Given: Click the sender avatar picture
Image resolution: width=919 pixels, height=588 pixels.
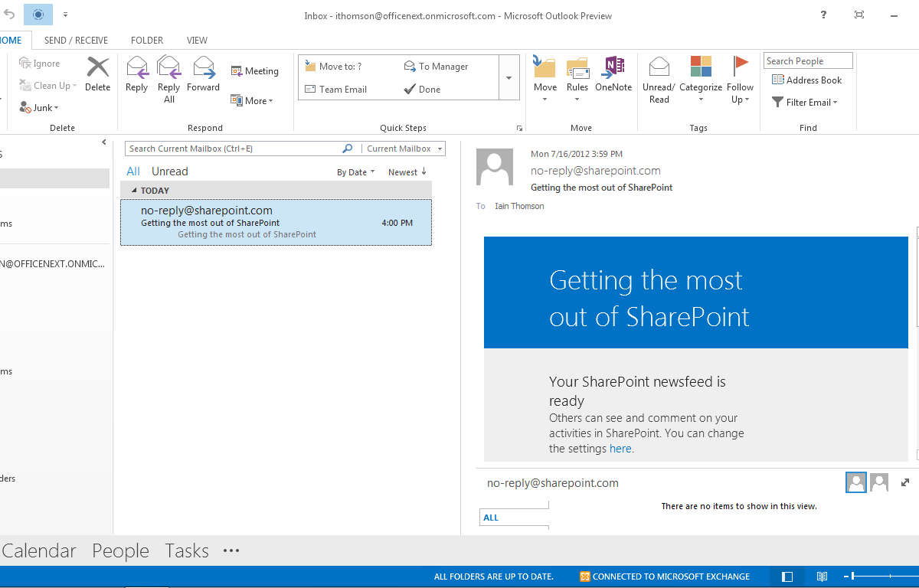Looking at the screenshot, I should pyautogui.click(x=495, y=167).
